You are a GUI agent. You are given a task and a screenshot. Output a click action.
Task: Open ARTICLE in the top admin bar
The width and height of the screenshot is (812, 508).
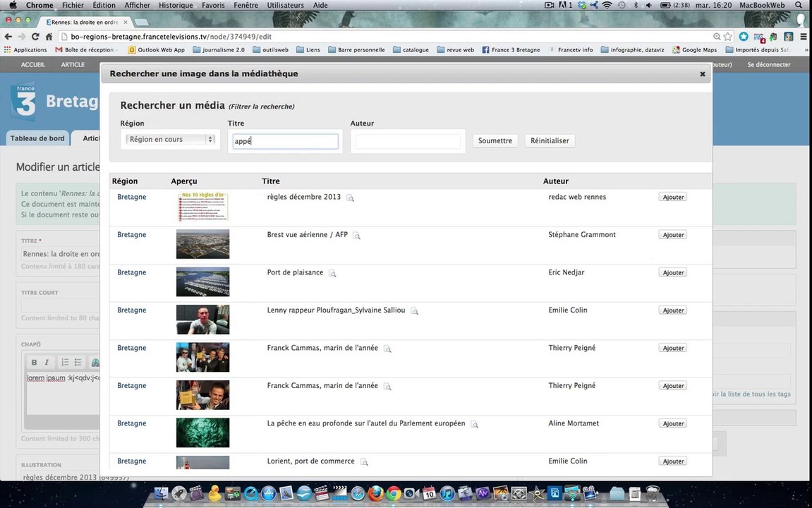[x=73, y=65]
